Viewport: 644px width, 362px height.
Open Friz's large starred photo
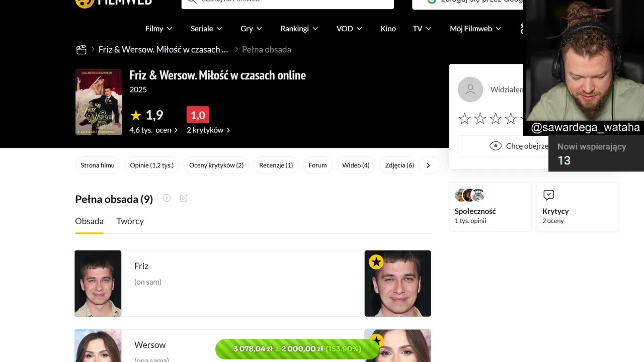coord(397,284)
